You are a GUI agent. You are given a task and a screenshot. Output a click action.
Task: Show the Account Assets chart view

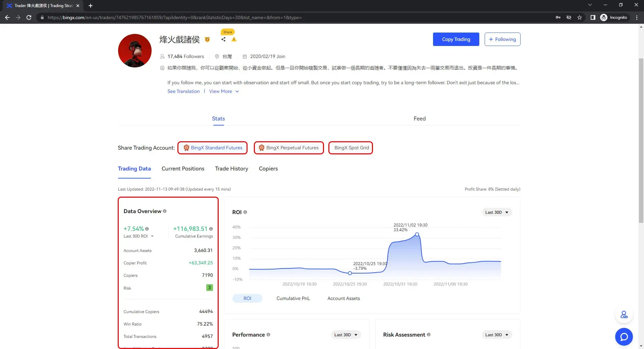(x=343, y=298)
